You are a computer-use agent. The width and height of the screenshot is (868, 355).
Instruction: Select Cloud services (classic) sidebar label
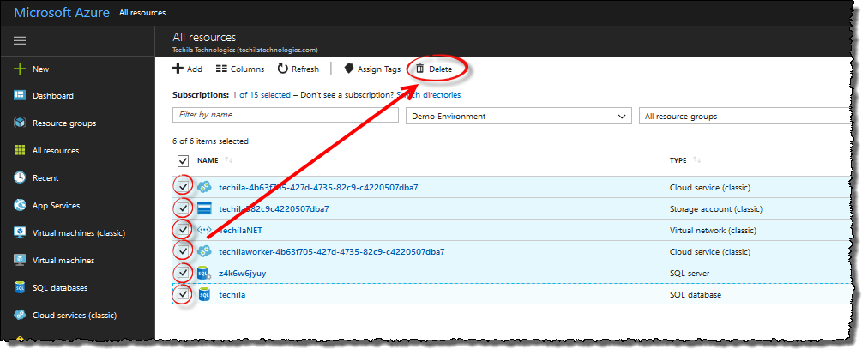tap(75, 315)
